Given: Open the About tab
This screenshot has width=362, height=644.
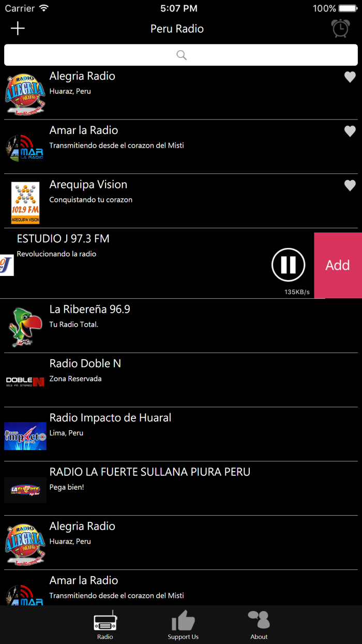Looking at the screenshot, I should point(259,625).
